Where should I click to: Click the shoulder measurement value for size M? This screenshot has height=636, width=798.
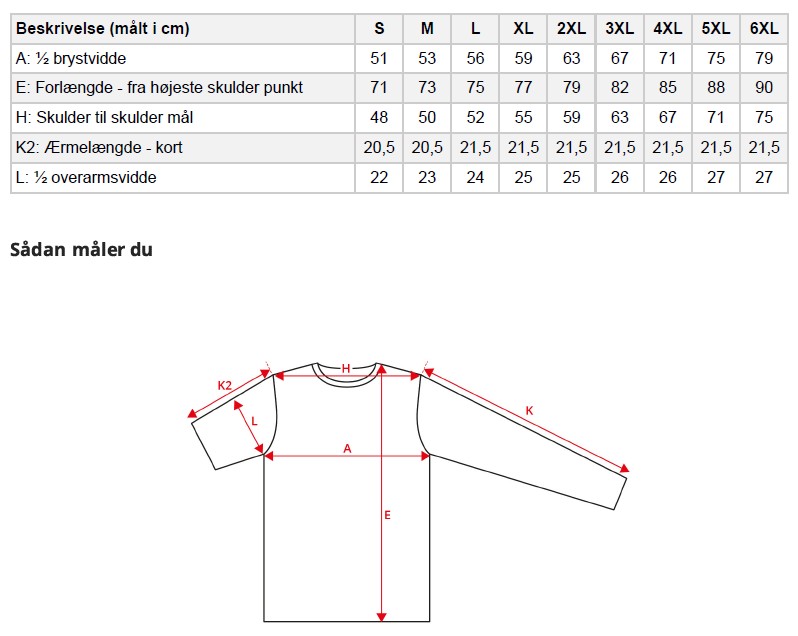pos(427,118)
